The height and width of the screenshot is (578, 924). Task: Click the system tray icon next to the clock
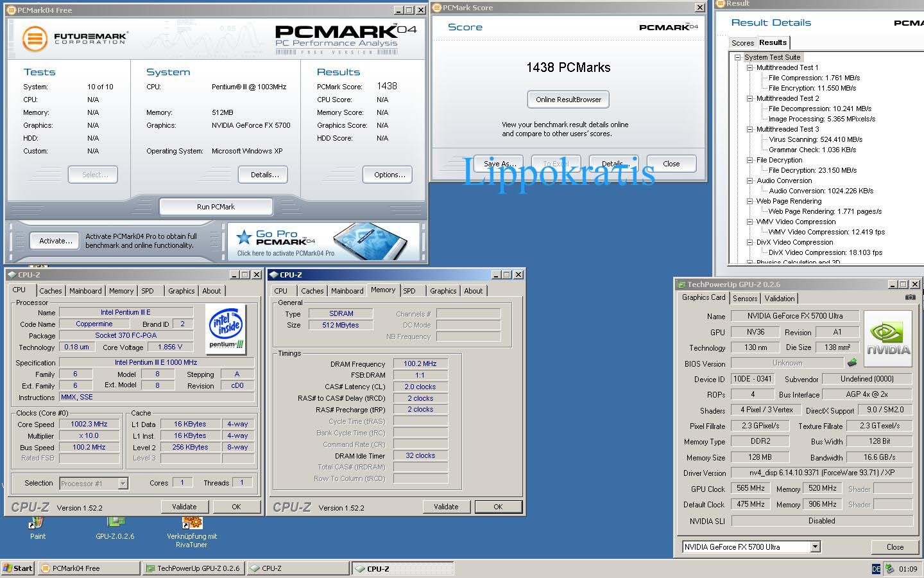(889, 568)
